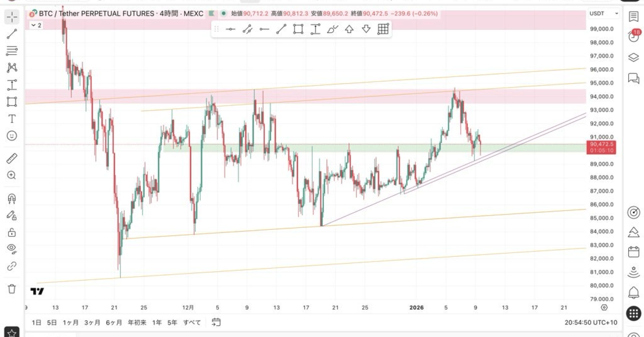Screen dimensions: 644x337
Task: Open the calendar panel icon
Action: point(633,252)
